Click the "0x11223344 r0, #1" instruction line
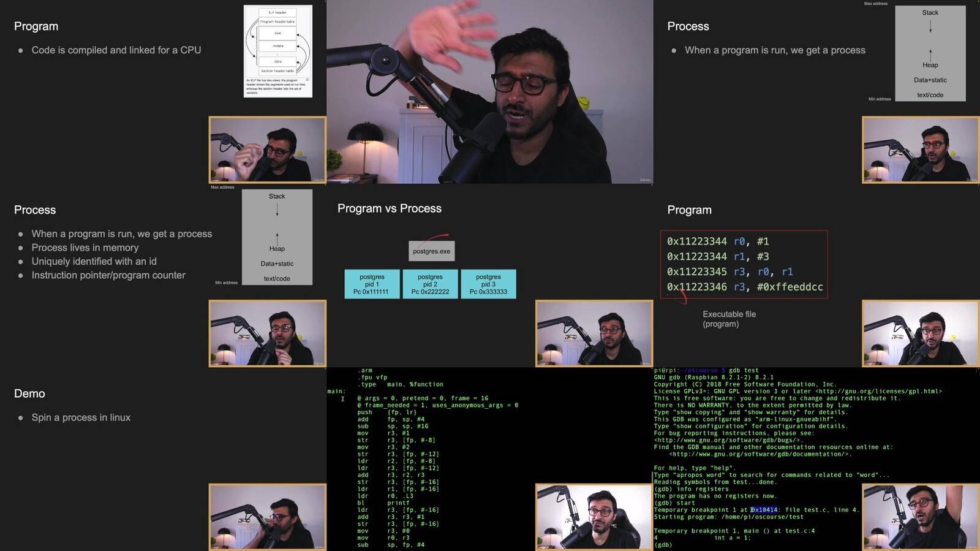The image size is (980, 551). point(718,241)
